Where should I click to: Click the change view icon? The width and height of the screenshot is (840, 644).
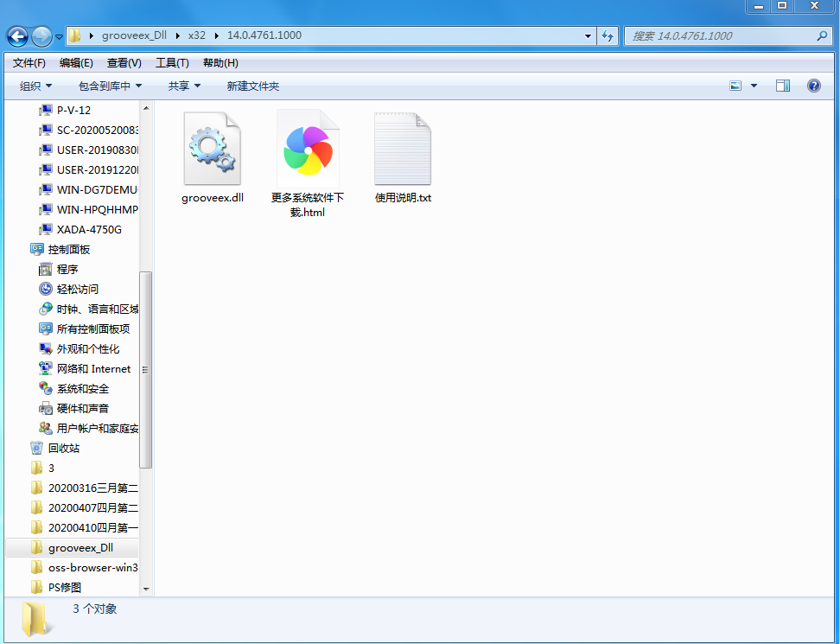pos(735,86)
